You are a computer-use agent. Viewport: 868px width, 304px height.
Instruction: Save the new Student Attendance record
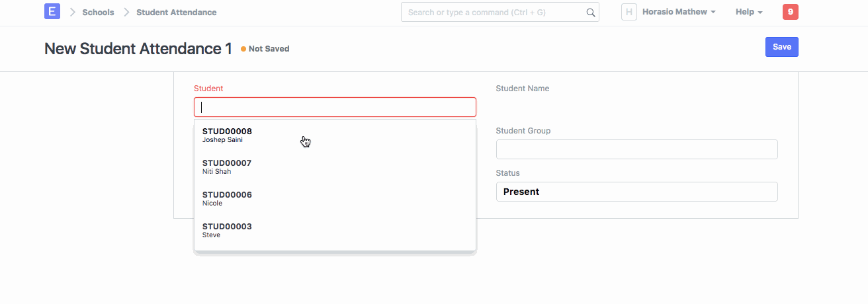click(x=781, y=47)
